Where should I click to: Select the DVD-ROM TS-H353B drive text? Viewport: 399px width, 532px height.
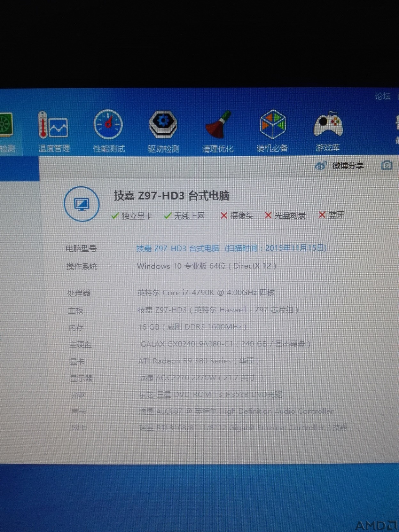(x=210, y=394)
